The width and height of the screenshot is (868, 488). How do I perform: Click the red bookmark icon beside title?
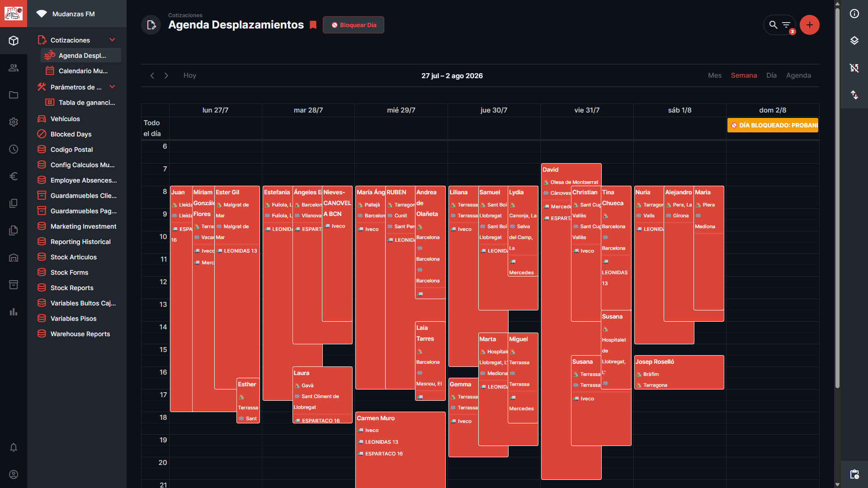313,25
